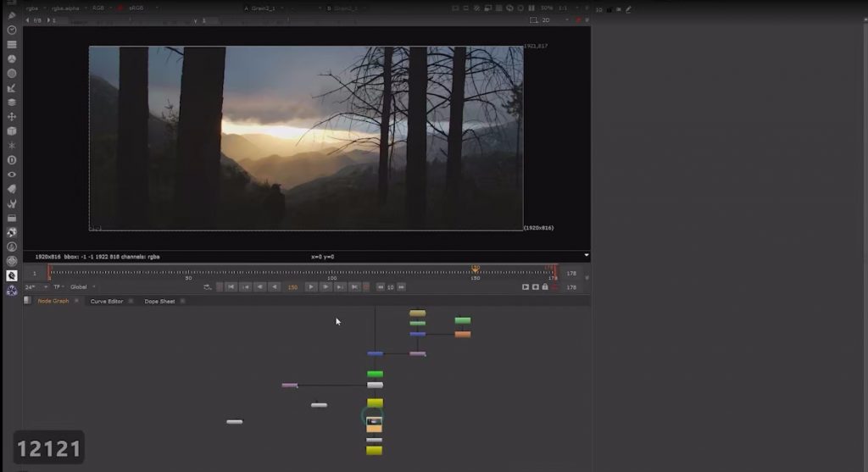
Task: Open the rgba channel set dropdown
Action: (x=36, y=8)
